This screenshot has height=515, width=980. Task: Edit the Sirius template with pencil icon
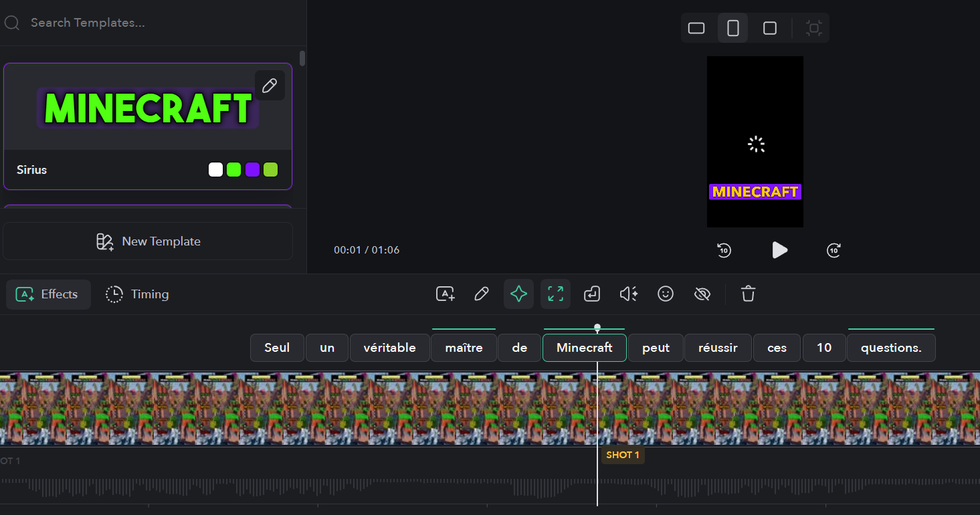(x=270, y=86)
